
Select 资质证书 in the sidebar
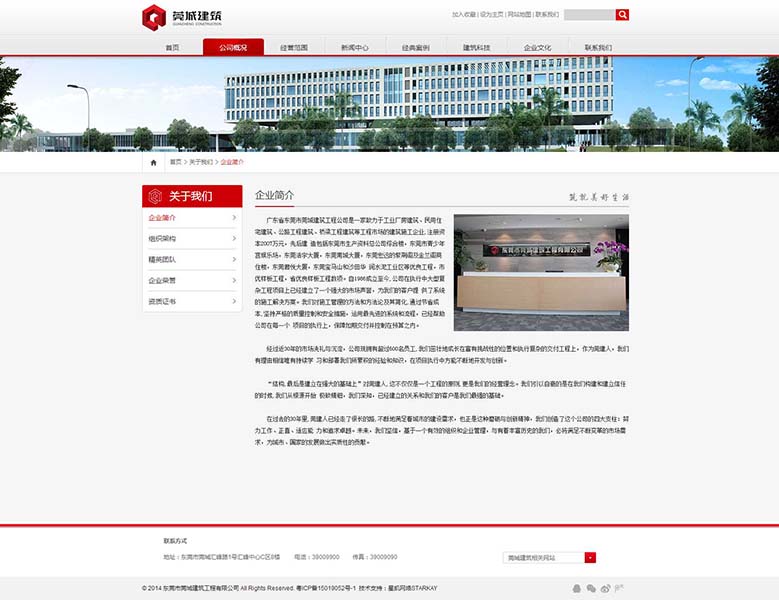point(162,302)
